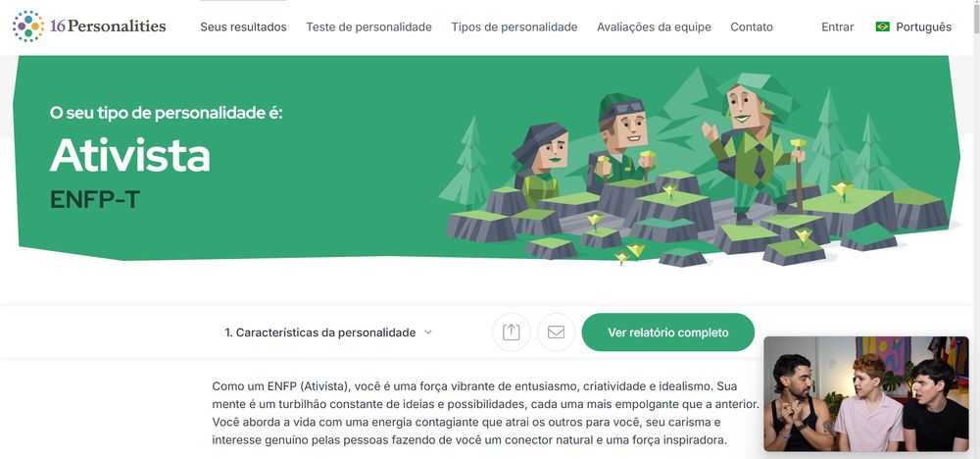Click the Brazil flag icon

tap(883, 26)
